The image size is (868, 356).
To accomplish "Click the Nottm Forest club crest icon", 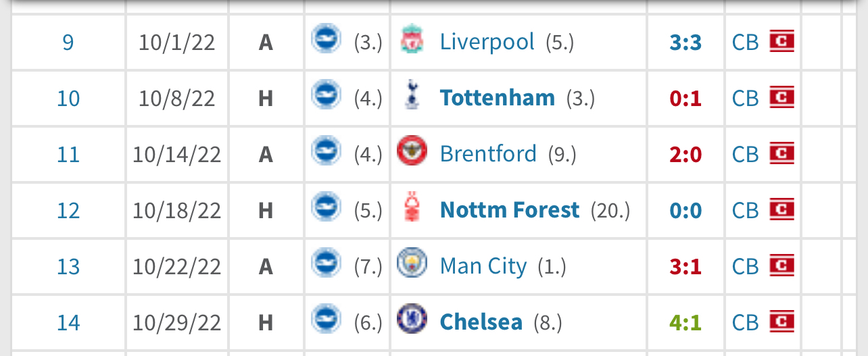I will (410, 207).
